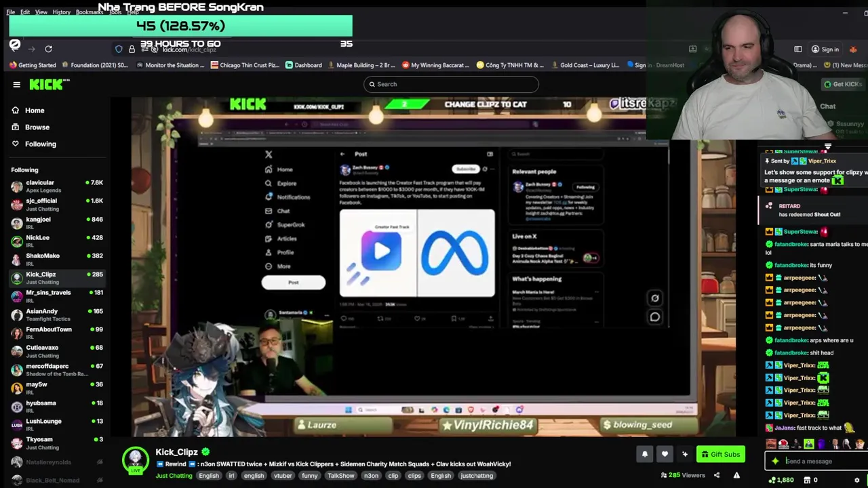868x488 pixels.
Task: Click the padlock site info icon
Action: 132,49
